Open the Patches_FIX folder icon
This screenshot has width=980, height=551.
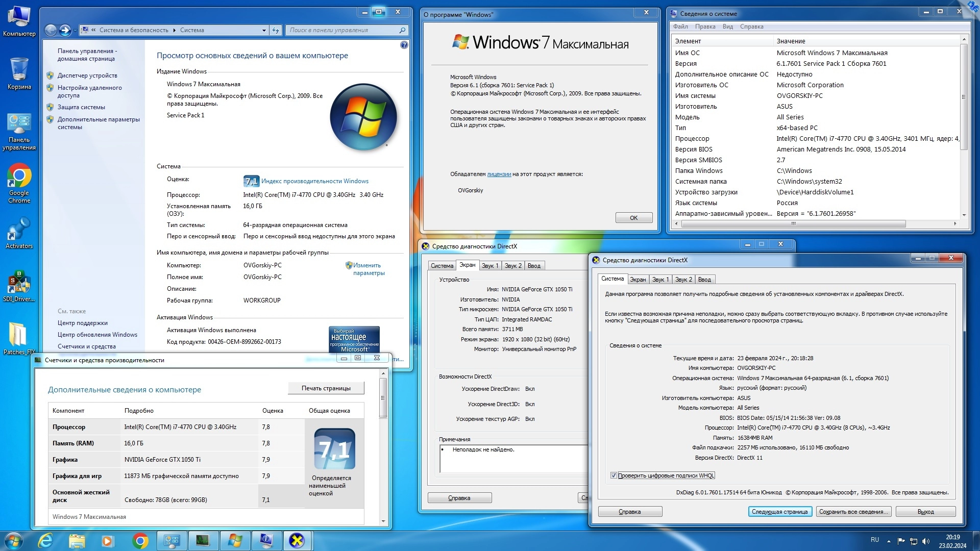coord(19,336)
